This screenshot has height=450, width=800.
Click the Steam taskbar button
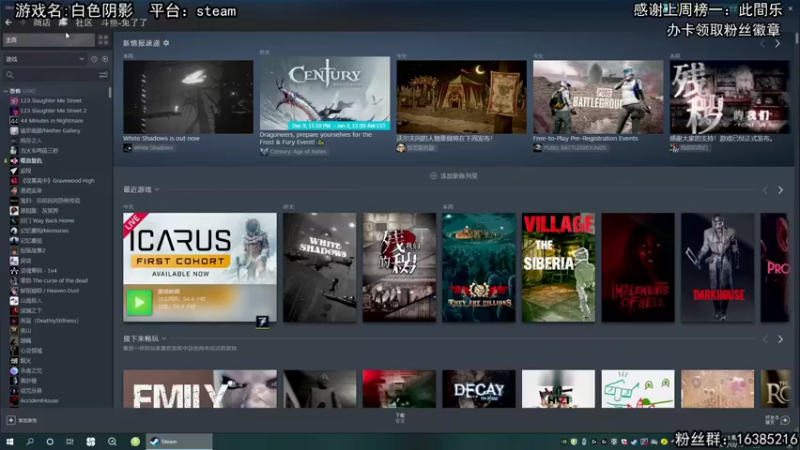click(x=179, y=442)
